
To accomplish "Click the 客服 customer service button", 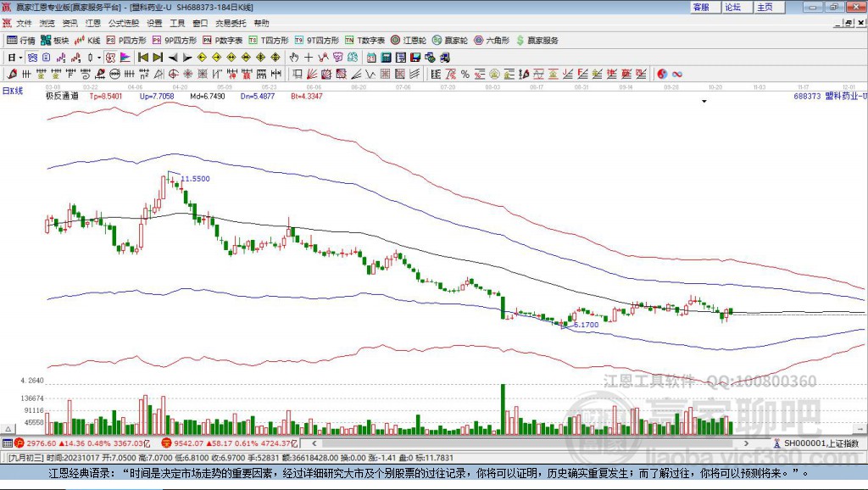I will coord(705,7).
